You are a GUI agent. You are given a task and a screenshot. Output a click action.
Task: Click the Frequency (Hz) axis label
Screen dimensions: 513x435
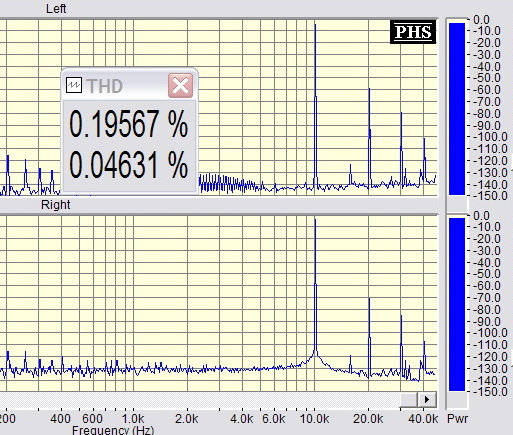coord(113,430)
